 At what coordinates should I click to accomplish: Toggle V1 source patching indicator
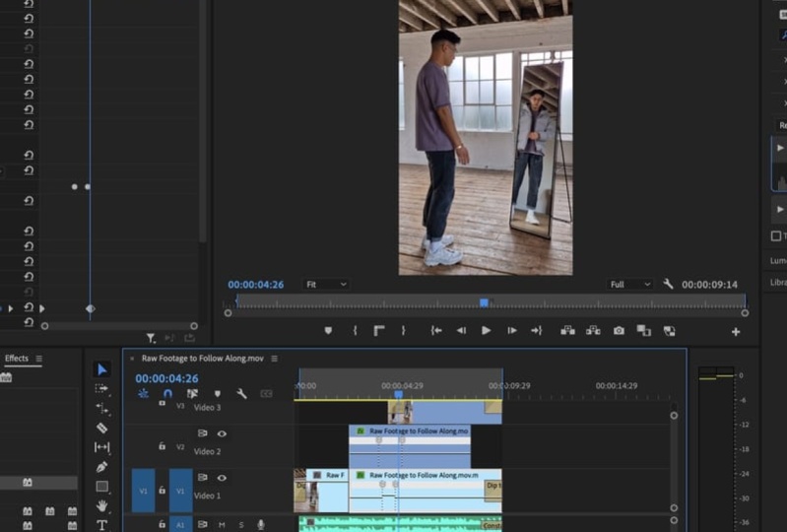(143, 491)
